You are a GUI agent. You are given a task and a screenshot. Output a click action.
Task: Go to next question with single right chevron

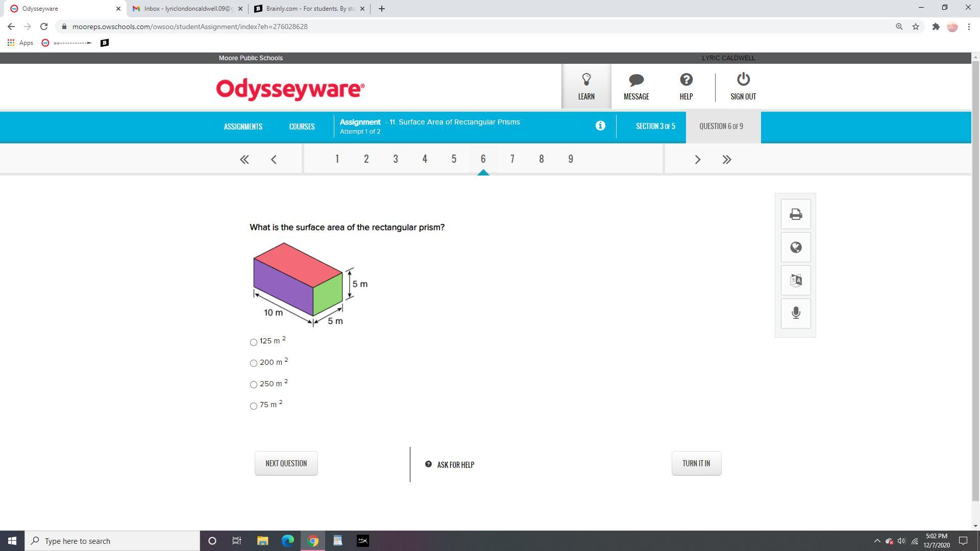click(x=697, y=160)
